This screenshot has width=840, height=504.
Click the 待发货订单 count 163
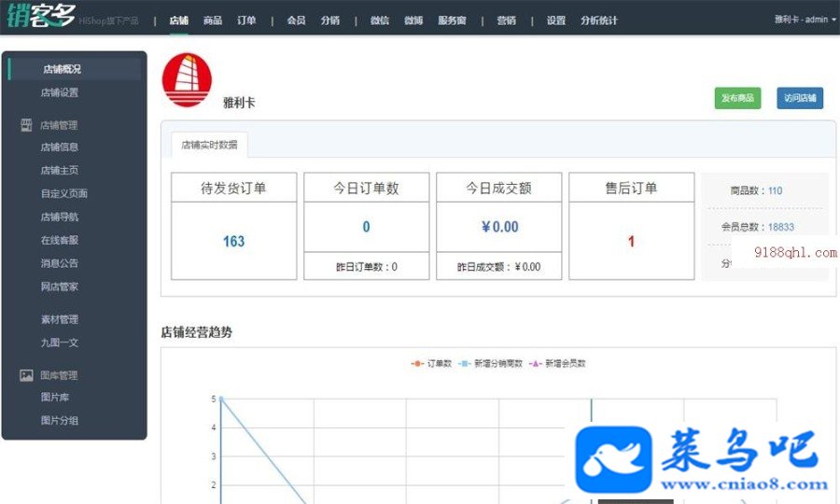point(233,242)
